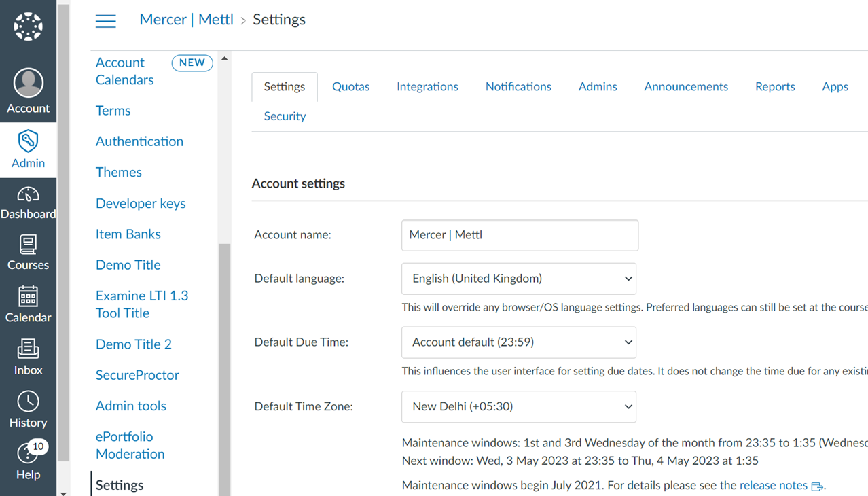Open Item Banks in the sidebar
The image size is (868, 496).
click(x=128, y=234)
